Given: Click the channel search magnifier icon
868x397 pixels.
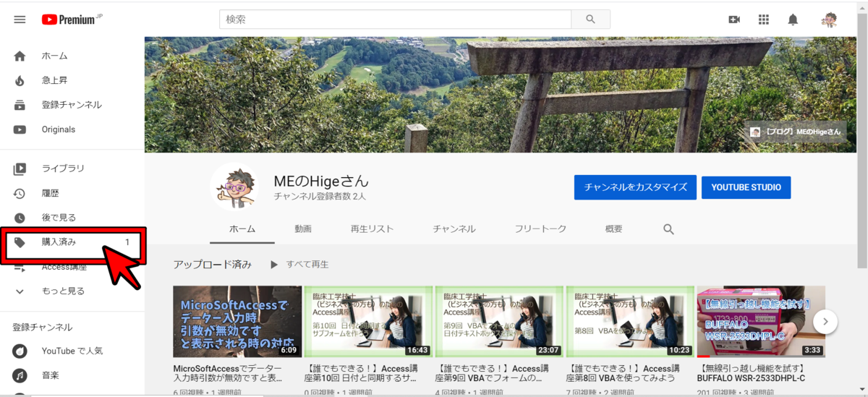Looking at the screenshot, I should [668, 229].
